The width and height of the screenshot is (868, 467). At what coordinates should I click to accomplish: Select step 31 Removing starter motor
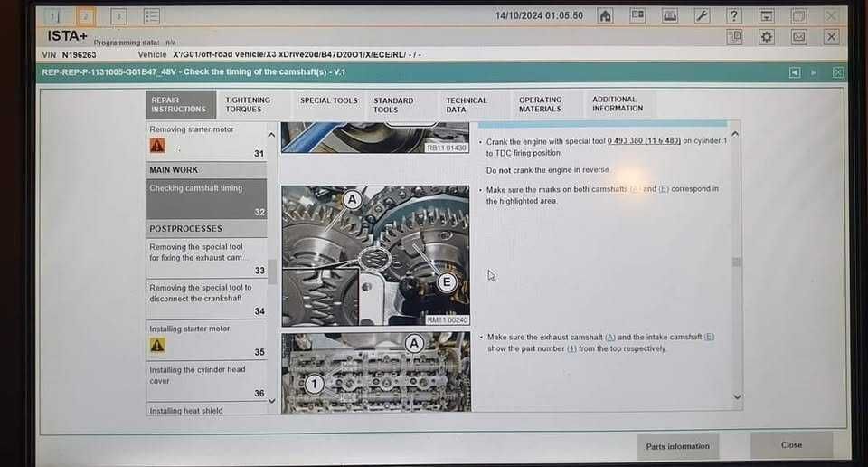click(x=206, y=141)
